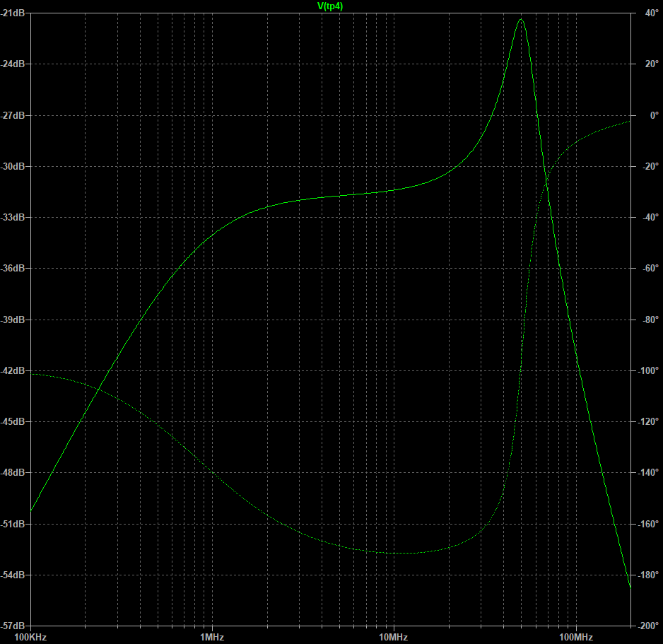
Task: Click the 100MHz frequency axis label
Action: pos(575,637)
